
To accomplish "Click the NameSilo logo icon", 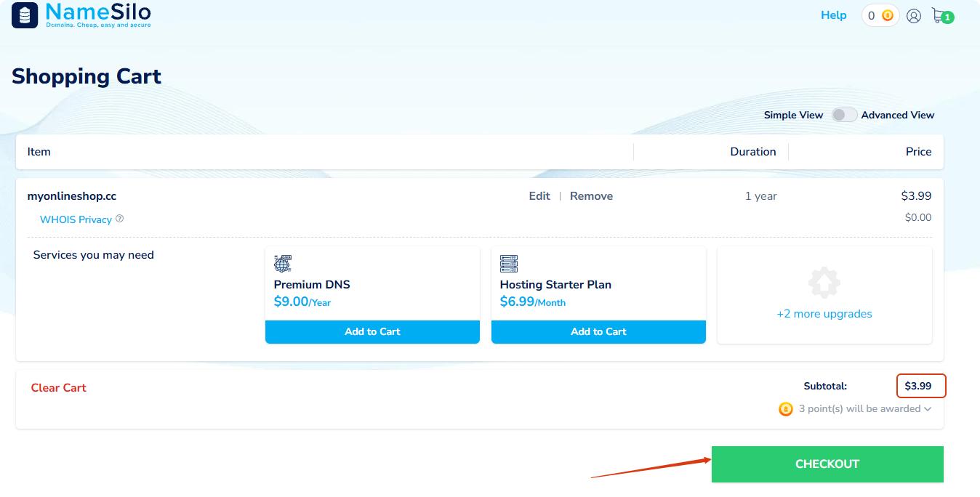I will tap(25, 15).
